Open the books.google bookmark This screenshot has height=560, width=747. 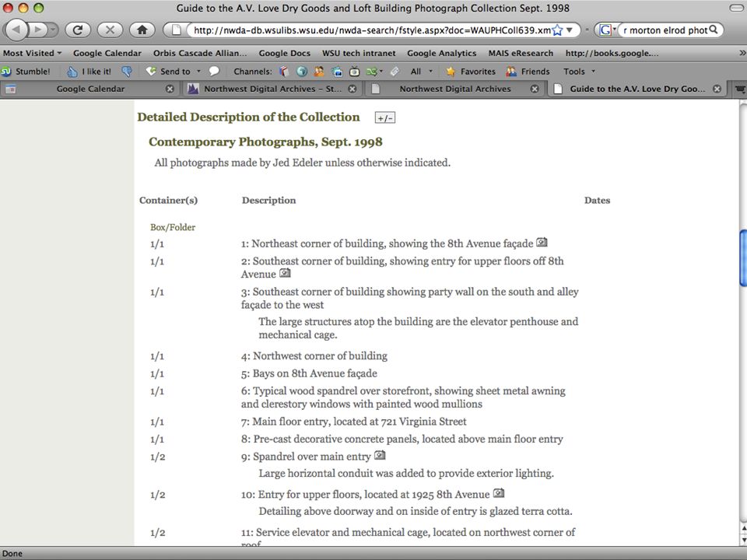click(x=612, y=53)
